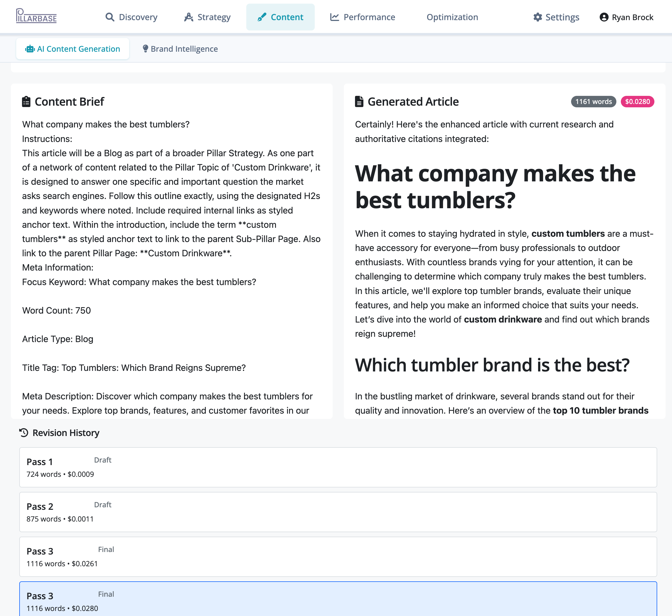
Task: Click the Discovery magnifier icon
Action: (110, 17)
